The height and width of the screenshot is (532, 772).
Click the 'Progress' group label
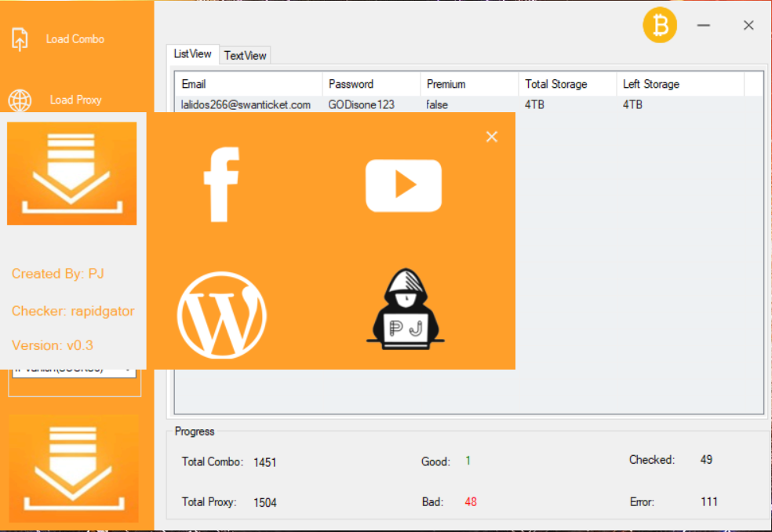pyautogui.click(x=195, y=432)
